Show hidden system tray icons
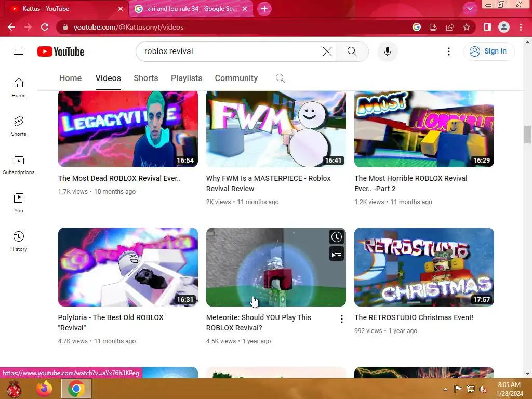The image size is (532, 399). [445, 389]
